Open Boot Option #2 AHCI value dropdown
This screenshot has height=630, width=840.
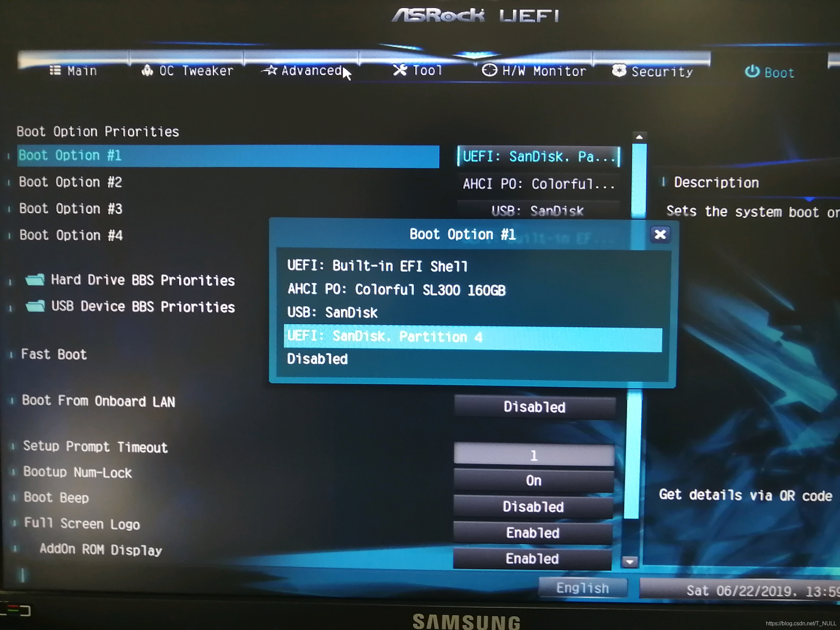pos(539,184)
